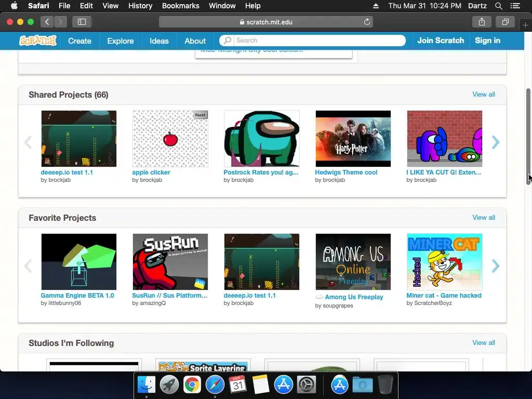Reload the page with the refresh icon

367,22
